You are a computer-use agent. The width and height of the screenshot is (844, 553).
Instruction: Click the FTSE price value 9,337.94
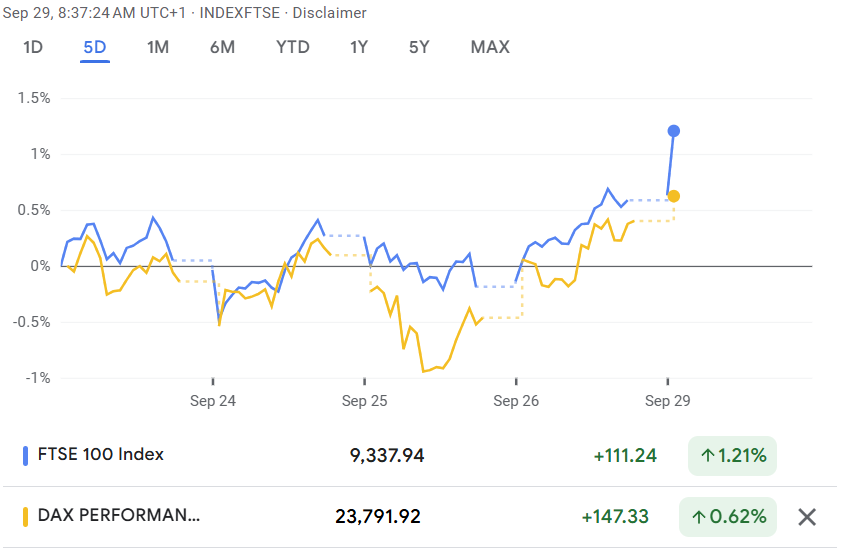pos(387,456)
